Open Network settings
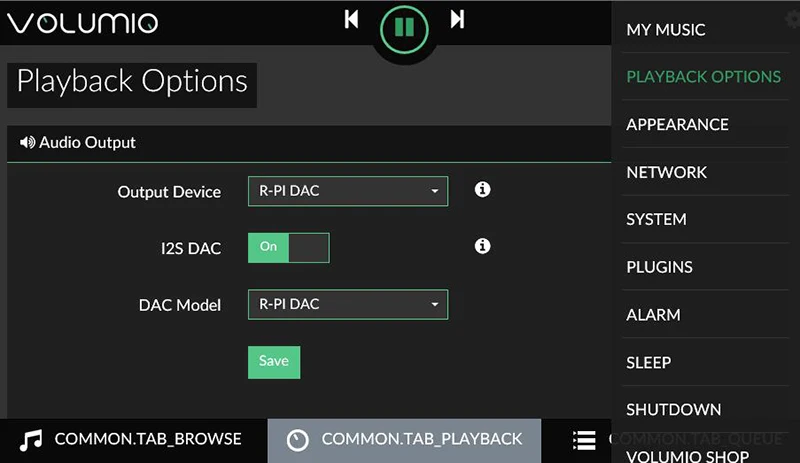Screen dimensions: 800x463 pos(666,173)
